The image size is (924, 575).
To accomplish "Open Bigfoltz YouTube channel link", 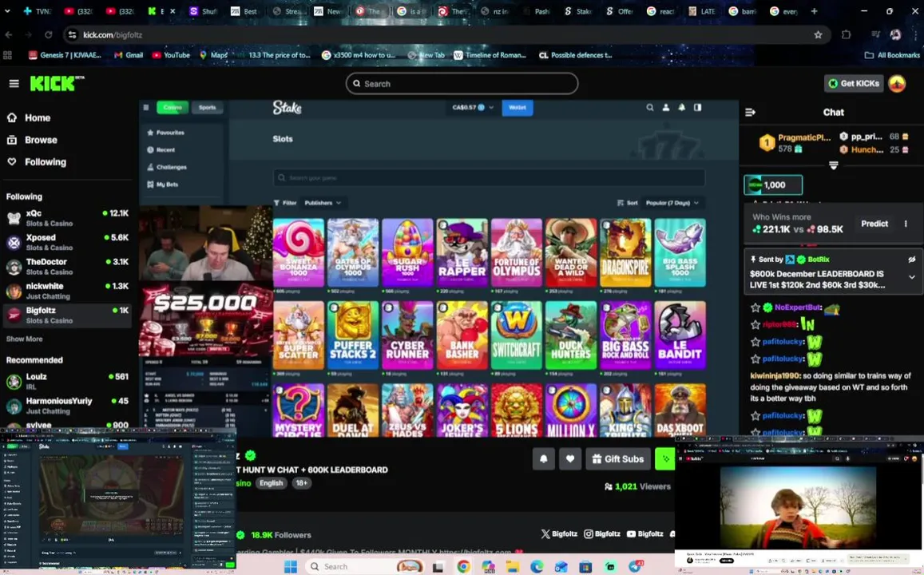I will tap(644, 533).
